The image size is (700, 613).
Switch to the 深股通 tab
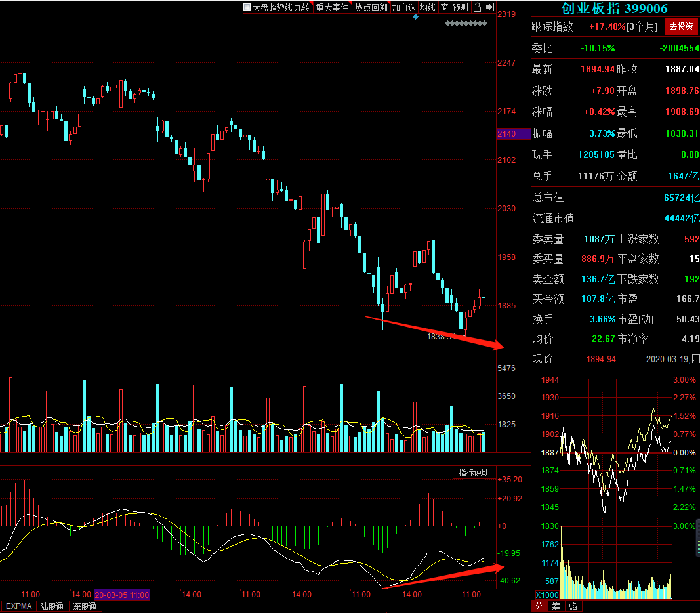tap(85, 606)
